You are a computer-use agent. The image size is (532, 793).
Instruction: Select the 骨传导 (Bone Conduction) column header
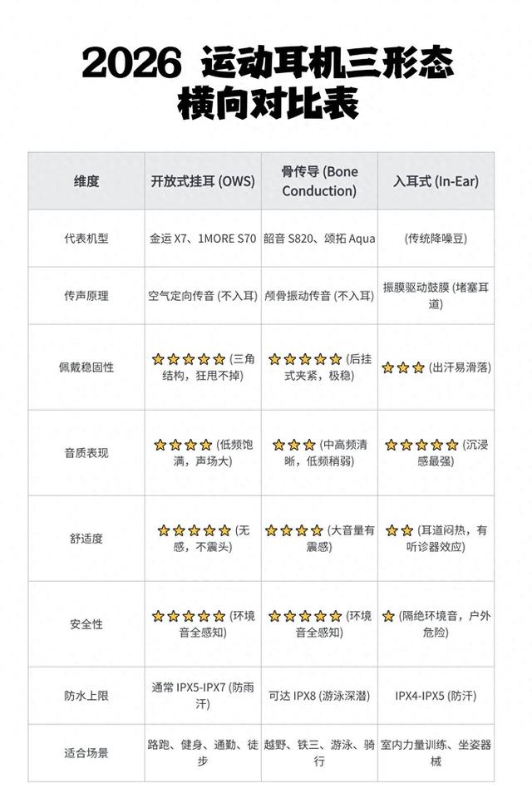click(319, 181)
